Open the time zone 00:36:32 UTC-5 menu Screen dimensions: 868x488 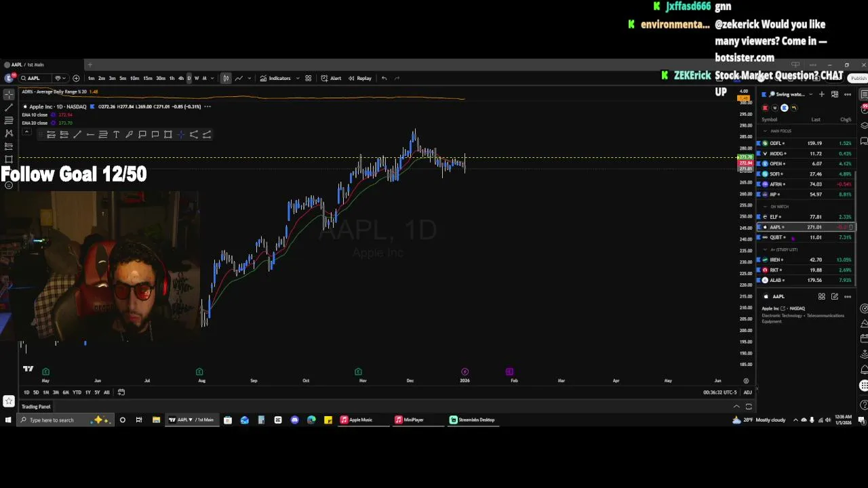720,392
